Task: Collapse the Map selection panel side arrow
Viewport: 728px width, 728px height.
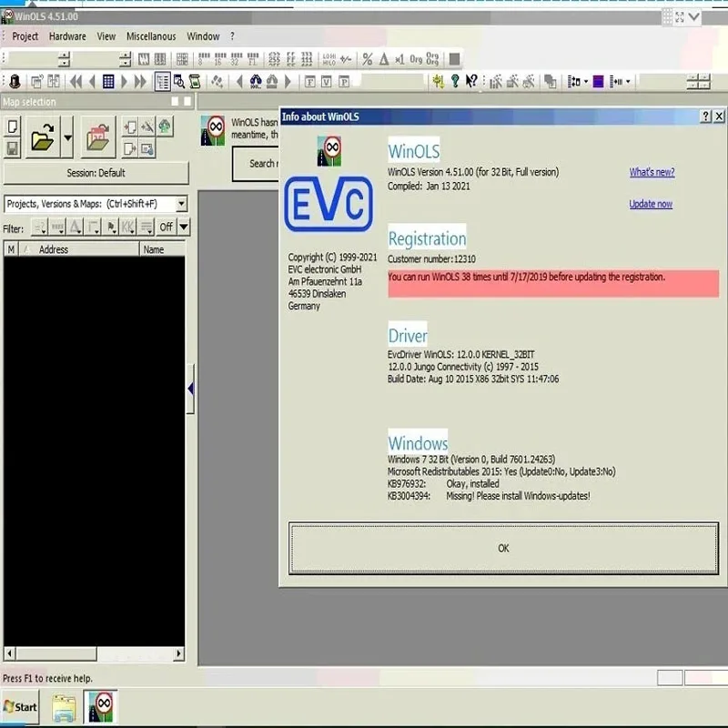Action: coord(190,389)
